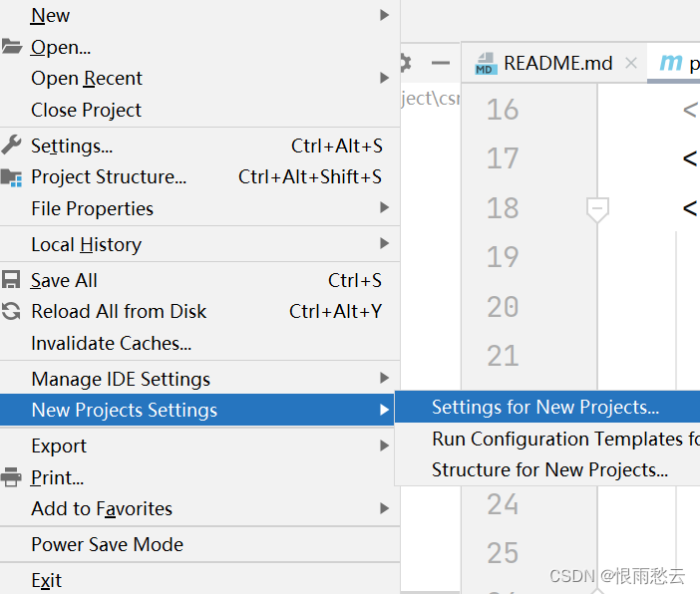The height and width of the screenshot is (594, 700).
Task: Open Structure for New Projects
Action: [x=547, y=470]
